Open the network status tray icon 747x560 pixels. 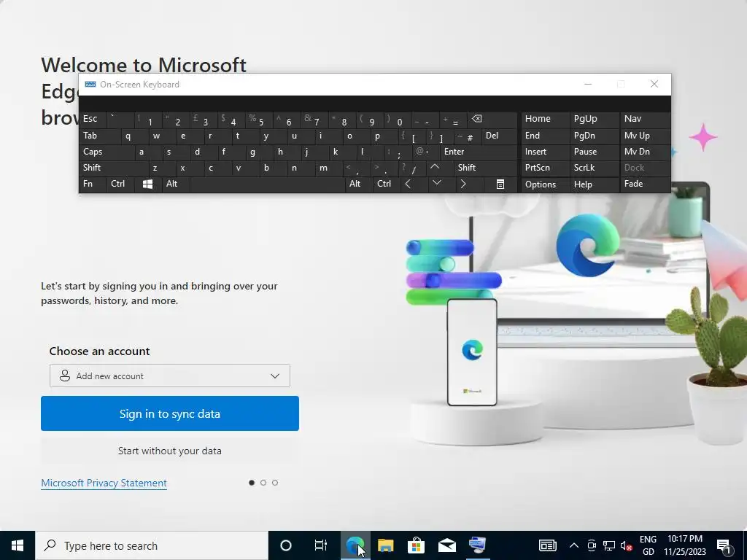pos(609,545)
